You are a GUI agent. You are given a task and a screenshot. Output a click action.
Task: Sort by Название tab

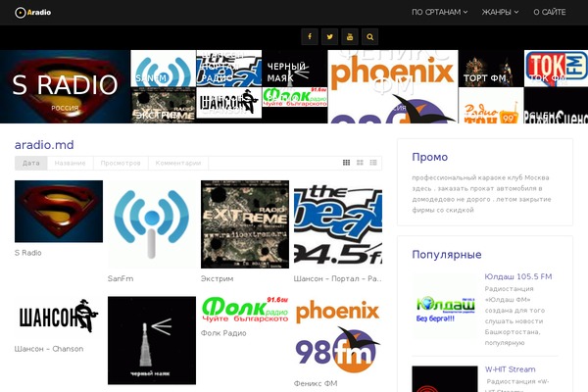pos(71,164)
